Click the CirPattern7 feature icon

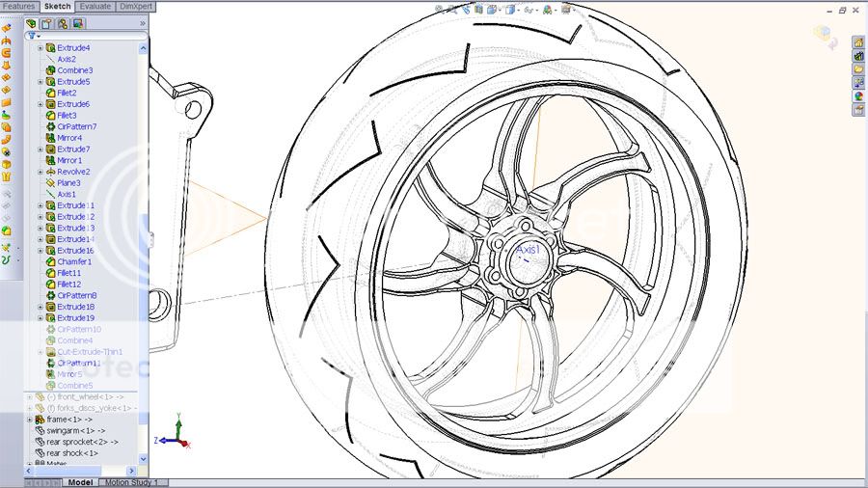pos(50,126)
